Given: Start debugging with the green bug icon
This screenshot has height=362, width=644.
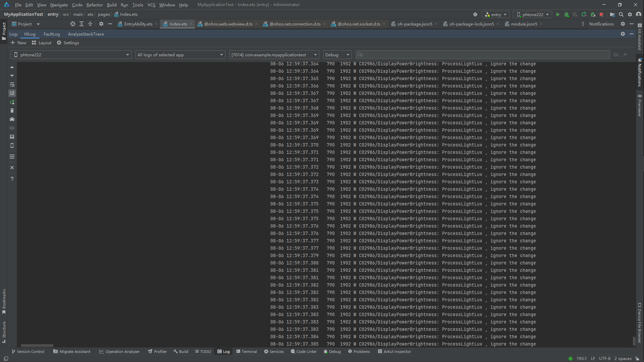Looking at the screenshot, I should point(567,14).
